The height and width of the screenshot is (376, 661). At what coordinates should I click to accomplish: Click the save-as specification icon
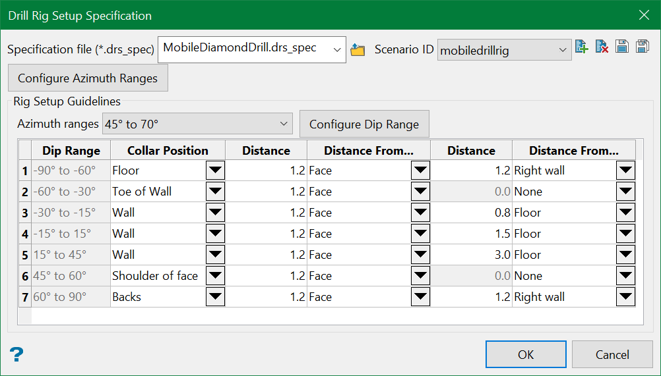642,46
